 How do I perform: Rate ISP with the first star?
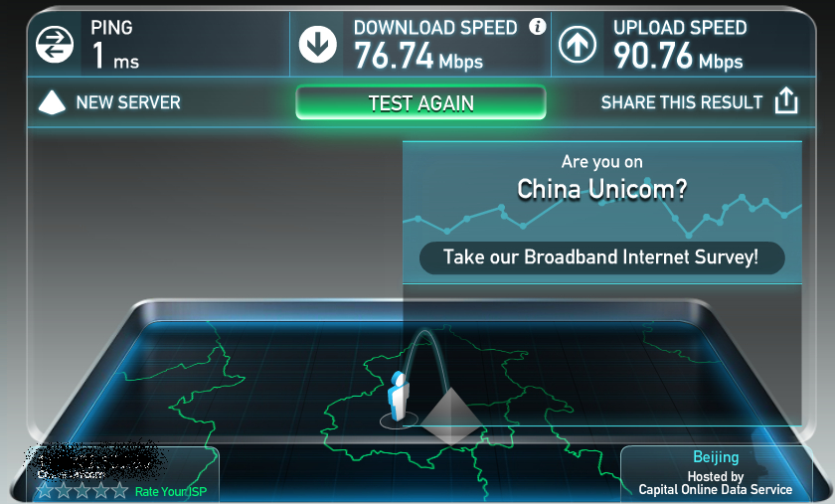[45, 490]
